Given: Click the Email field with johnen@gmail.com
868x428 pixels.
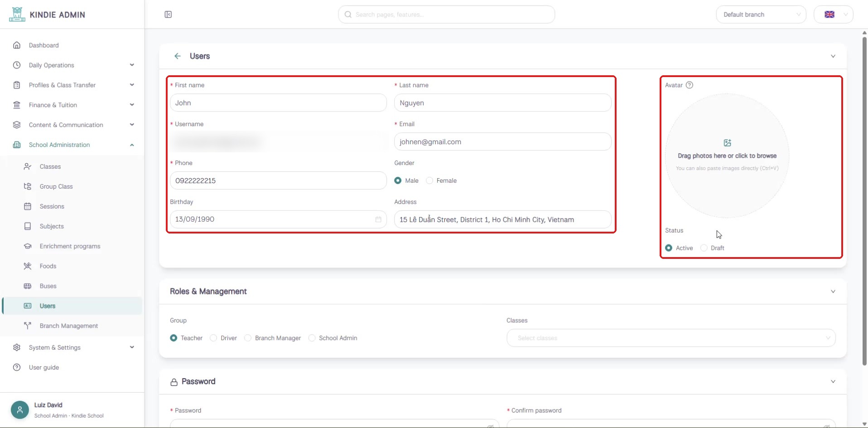Looking at the screenshot, I should pyautogui.click(x=502, y=142).
